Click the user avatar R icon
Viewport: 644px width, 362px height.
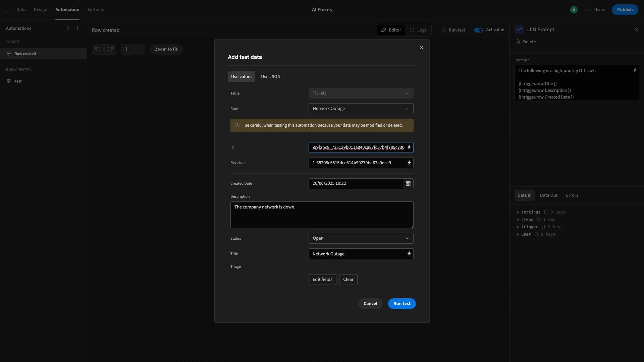coord(574,10)
